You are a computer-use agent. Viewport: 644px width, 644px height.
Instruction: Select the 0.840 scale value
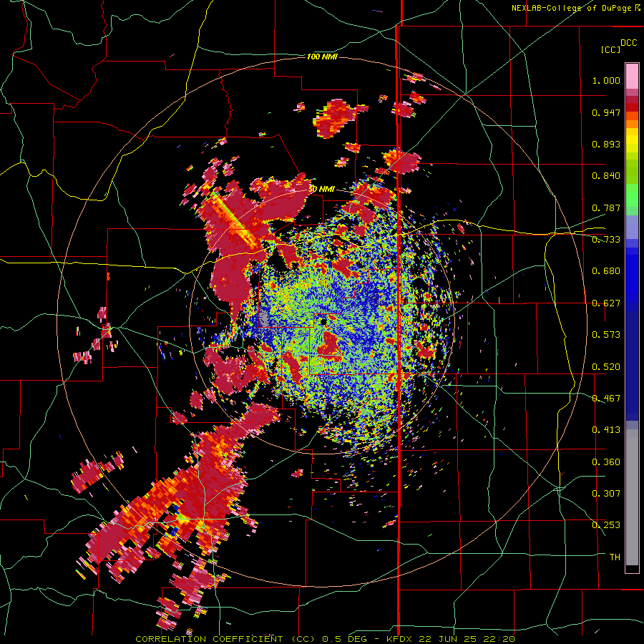606,176
